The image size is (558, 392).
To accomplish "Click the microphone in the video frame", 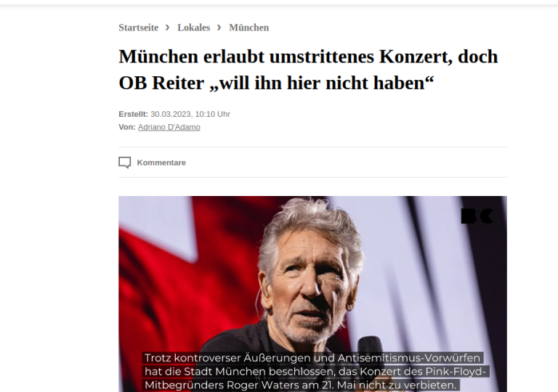I will pos(370,351).
